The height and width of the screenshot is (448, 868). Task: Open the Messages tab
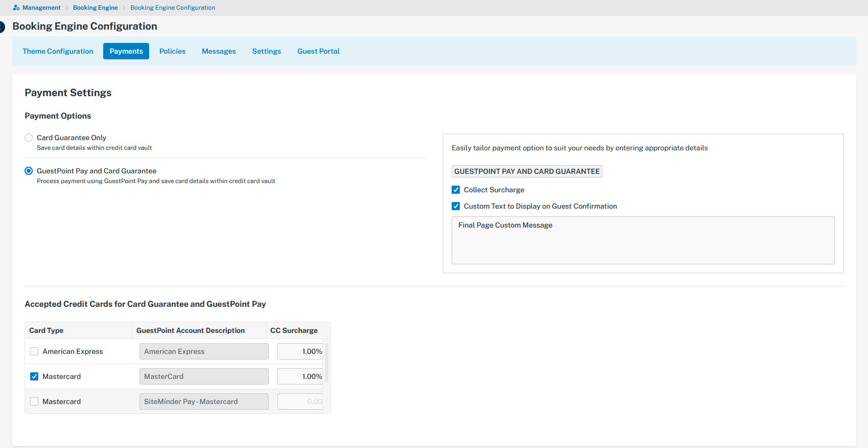tap(219, 51)
